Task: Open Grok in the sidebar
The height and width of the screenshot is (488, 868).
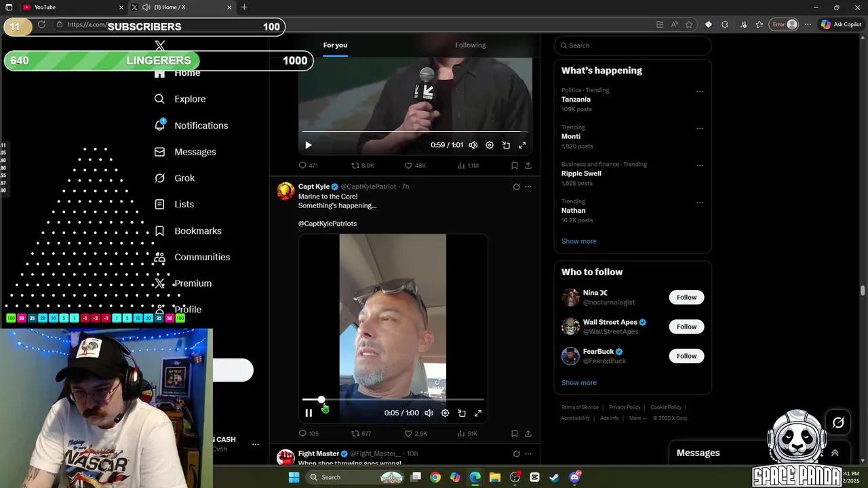Action: coord(174,178)
